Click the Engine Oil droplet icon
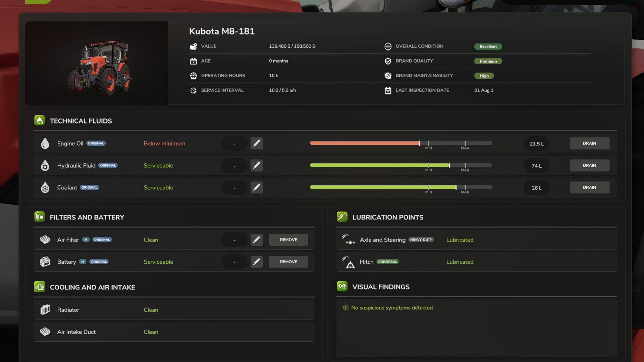The width and height of the screenshot is (644, 362). 45,143
